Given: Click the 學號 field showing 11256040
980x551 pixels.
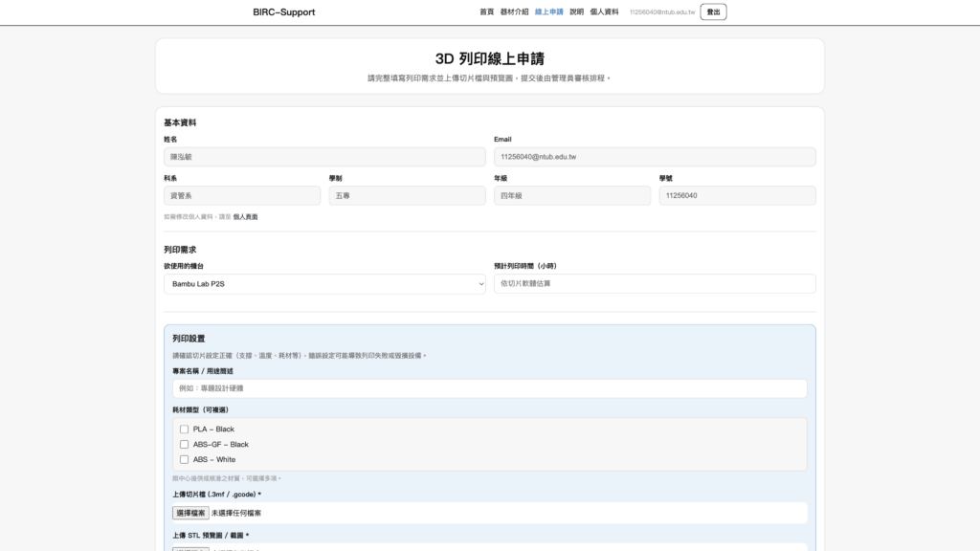Looking at the screenshot, I should click(x=737, y=195).
